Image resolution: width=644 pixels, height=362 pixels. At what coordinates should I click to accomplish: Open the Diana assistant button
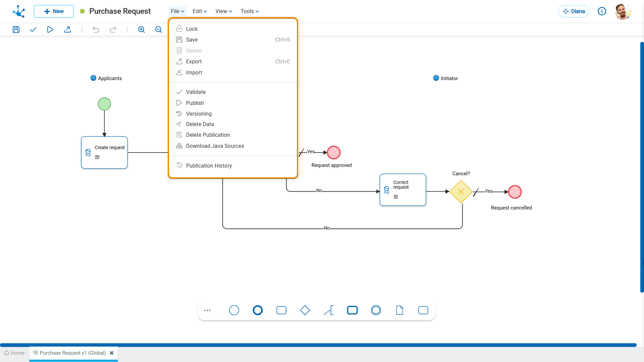click(574, 11)
